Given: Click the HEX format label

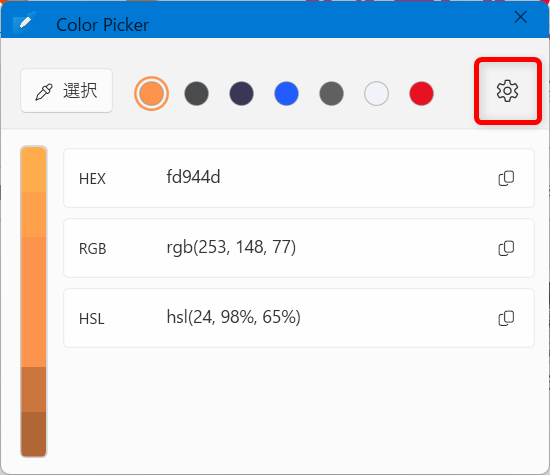Looking at the screenshot, I should [x=92, y=179].
